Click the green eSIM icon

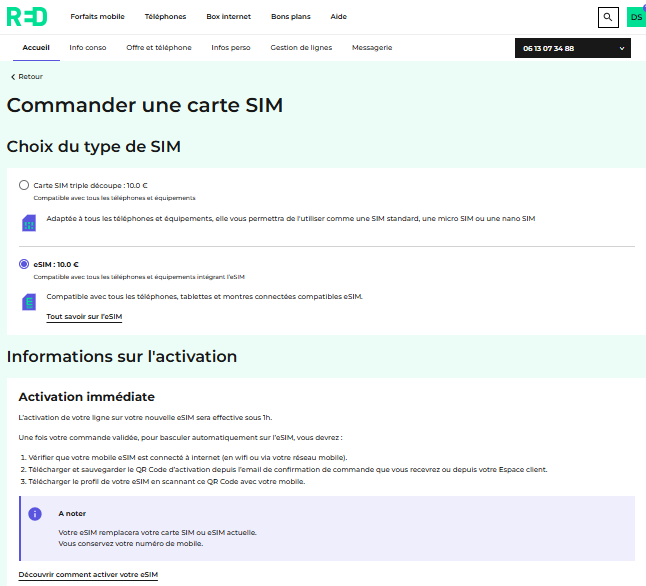pos(28,300)
